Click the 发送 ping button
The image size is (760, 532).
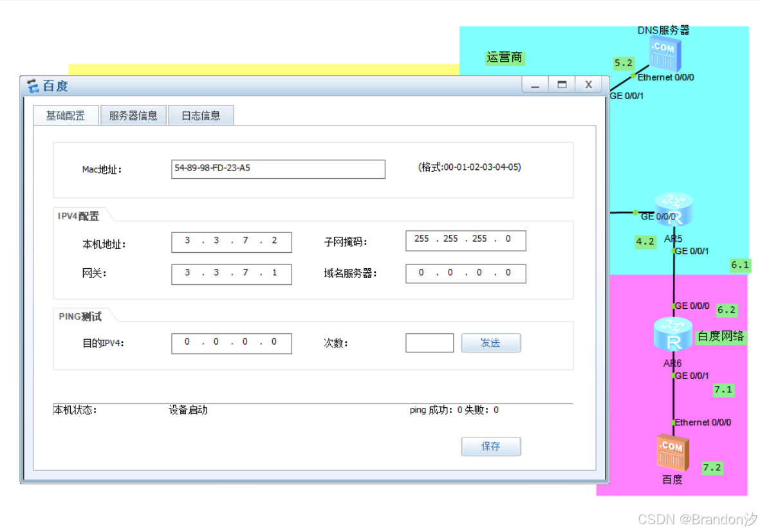click(490, 343)
